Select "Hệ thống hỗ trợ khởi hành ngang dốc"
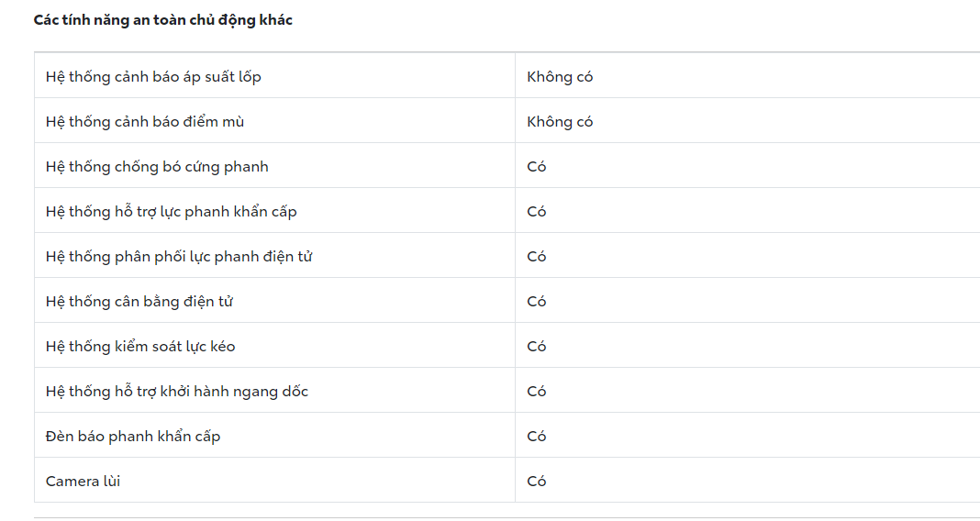The height and width of the screenshot is (521, 980). tap(177, 392)
